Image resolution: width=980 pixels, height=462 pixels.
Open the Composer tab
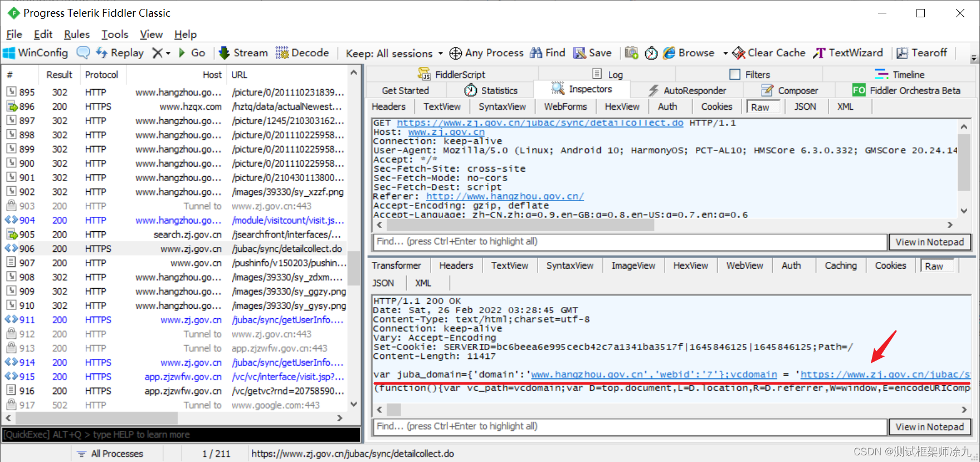tap(790, 90)
